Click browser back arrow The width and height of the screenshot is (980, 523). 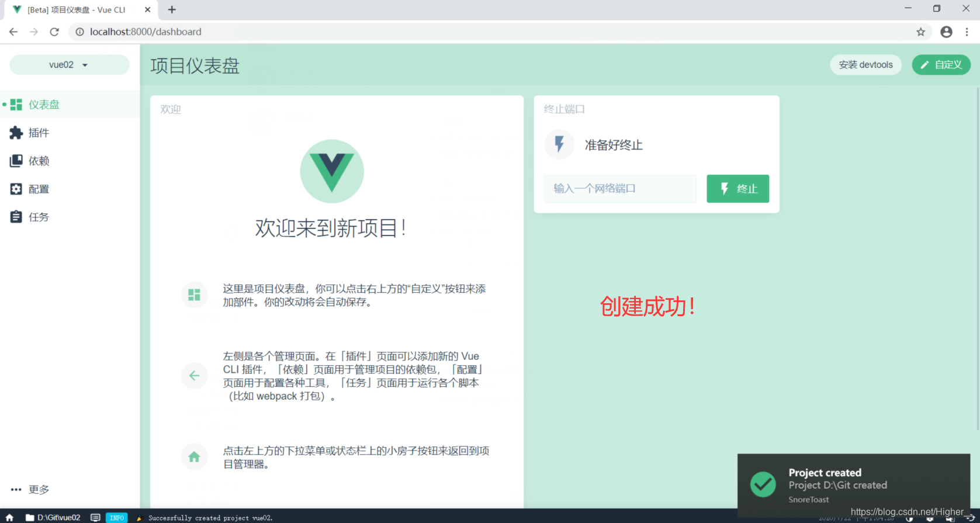[x=13, y=32]
